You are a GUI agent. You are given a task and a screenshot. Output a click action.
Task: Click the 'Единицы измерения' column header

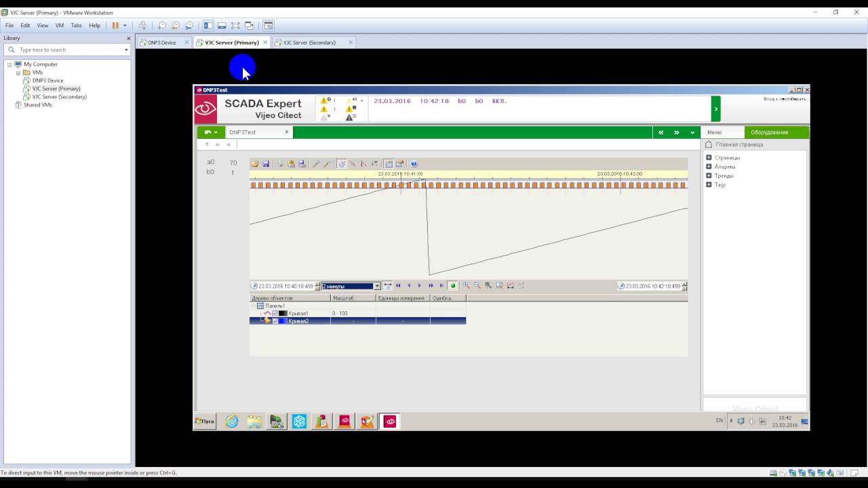click(403, 298)
